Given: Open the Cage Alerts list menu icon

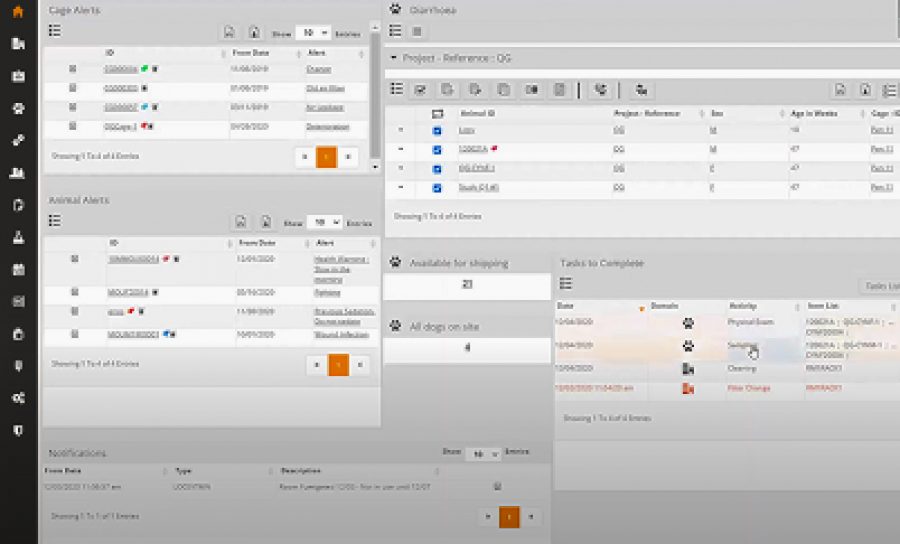Looking at the screenshot, I should pos(55,32).
